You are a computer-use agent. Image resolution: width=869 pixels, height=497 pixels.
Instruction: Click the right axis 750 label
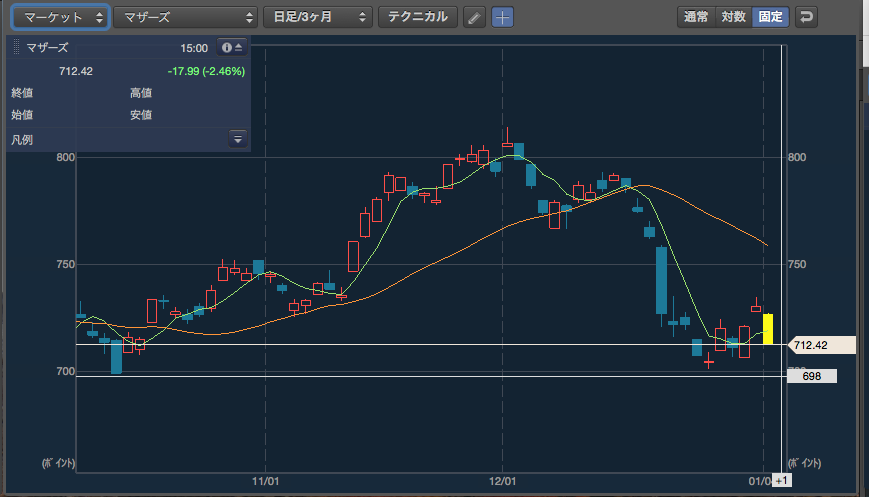point(797,264)
